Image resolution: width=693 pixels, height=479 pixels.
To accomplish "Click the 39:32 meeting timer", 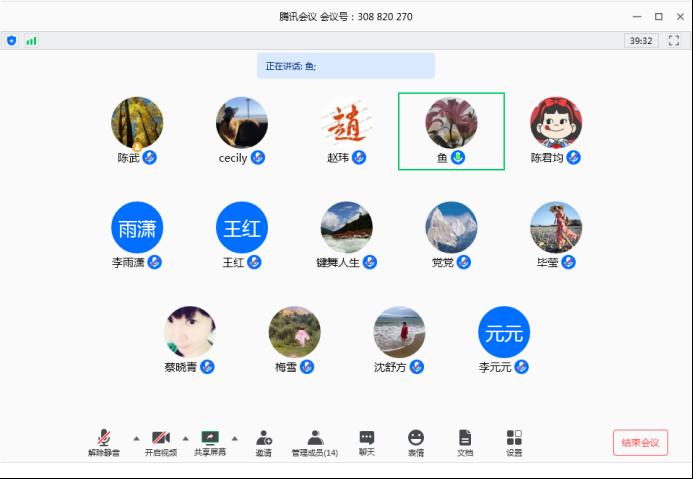I will click(x=640, y=41).
